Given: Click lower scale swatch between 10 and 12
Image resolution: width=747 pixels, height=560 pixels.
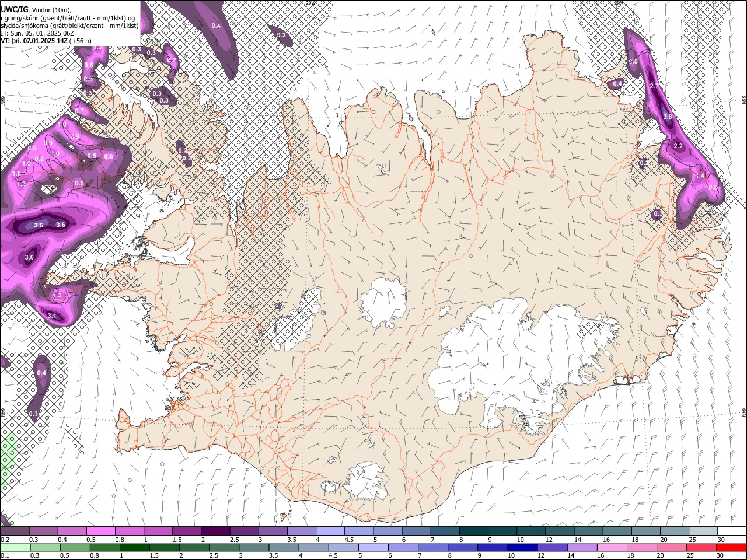Looking at the screenshot, I should click(522, 547).
